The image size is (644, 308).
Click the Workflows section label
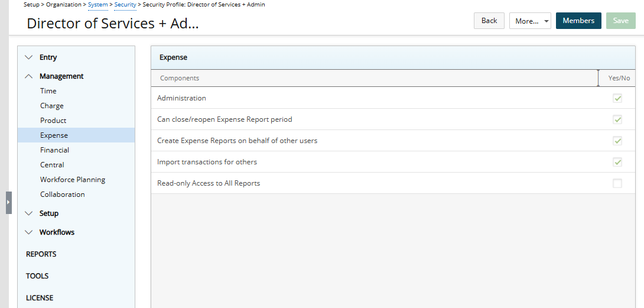pos(57,232)
